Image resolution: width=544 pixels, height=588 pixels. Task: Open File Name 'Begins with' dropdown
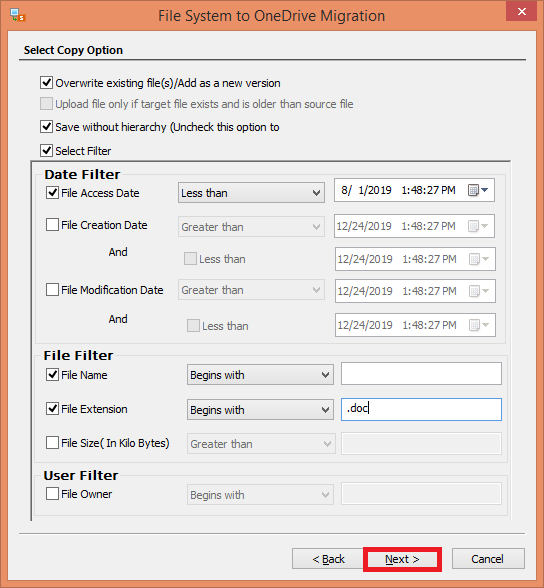260,375
